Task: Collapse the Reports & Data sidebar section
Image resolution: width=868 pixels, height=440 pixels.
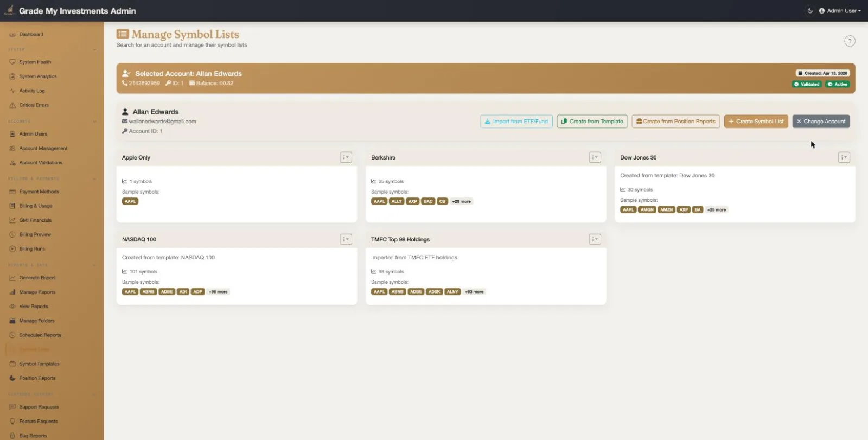Action: [94, 265]
